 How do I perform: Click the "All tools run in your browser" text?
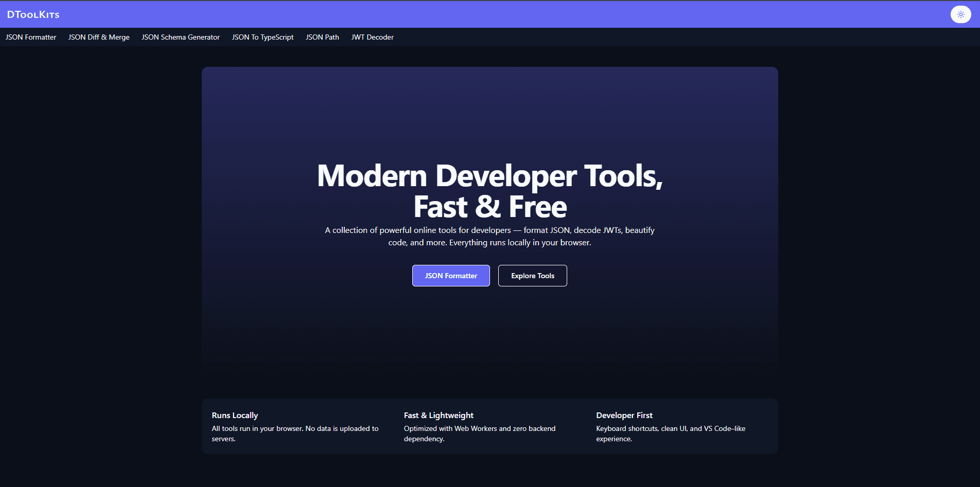point(295,434)
